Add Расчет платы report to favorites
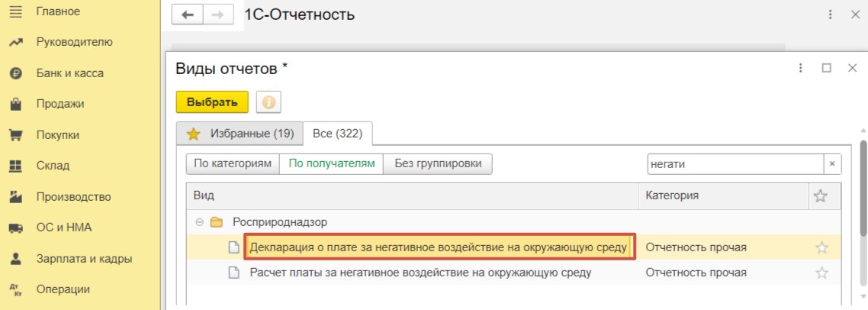The image size is (868, 310). coord(822,273)
